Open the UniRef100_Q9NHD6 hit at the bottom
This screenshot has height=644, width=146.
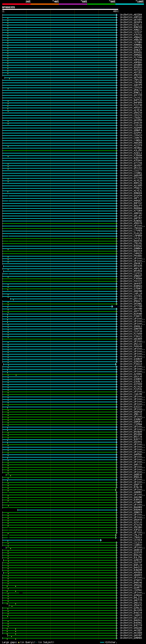point(131,638)
